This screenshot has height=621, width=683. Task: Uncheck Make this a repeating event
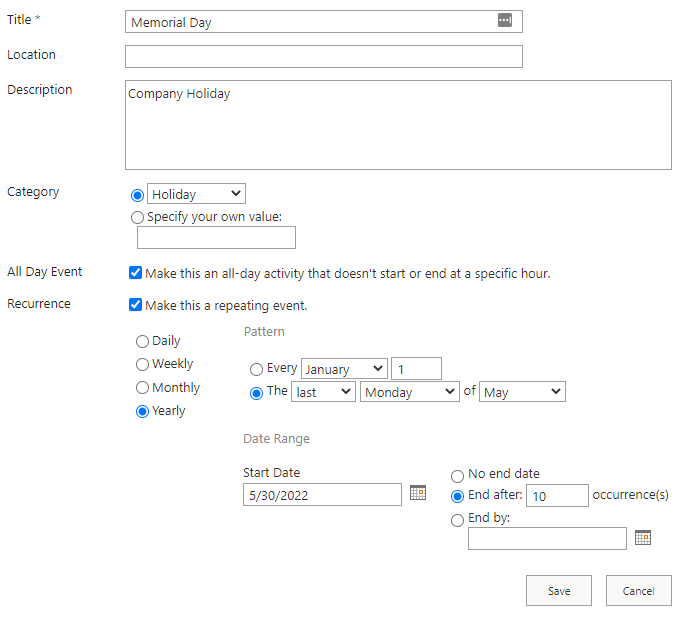pyautogui.click(x=135, y=305)
